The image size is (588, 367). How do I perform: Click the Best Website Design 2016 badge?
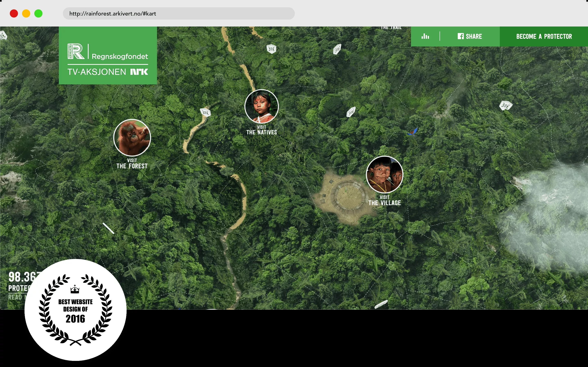point(76,310)
